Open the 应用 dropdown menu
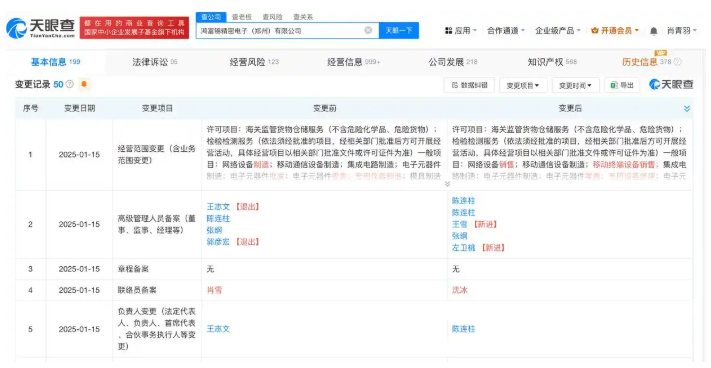The image size is (711, 368). click(460, 30)
